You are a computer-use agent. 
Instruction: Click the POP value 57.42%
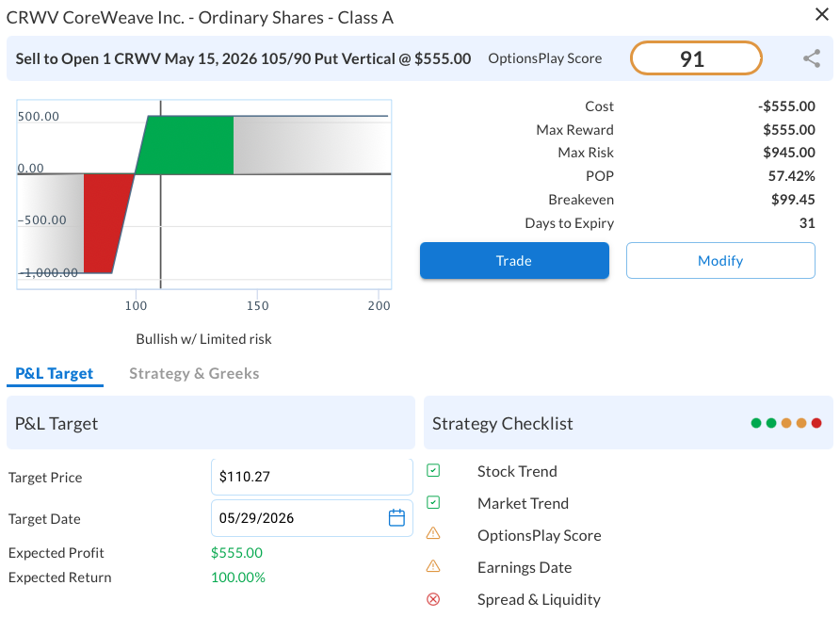791,176
